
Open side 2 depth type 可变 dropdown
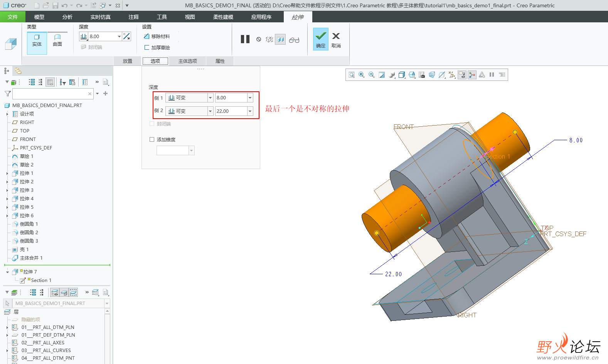coord(211,111)
